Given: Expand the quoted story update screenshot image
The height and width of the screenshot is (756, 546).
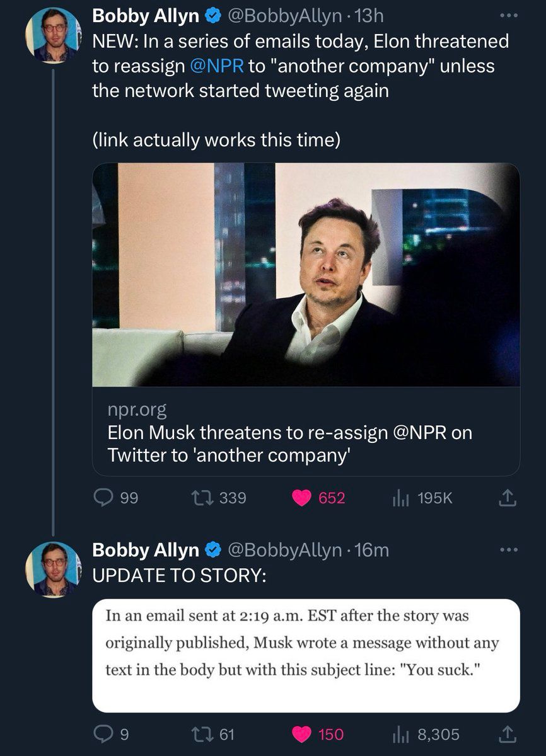Looking at the screenshot, I should [306, 655].
